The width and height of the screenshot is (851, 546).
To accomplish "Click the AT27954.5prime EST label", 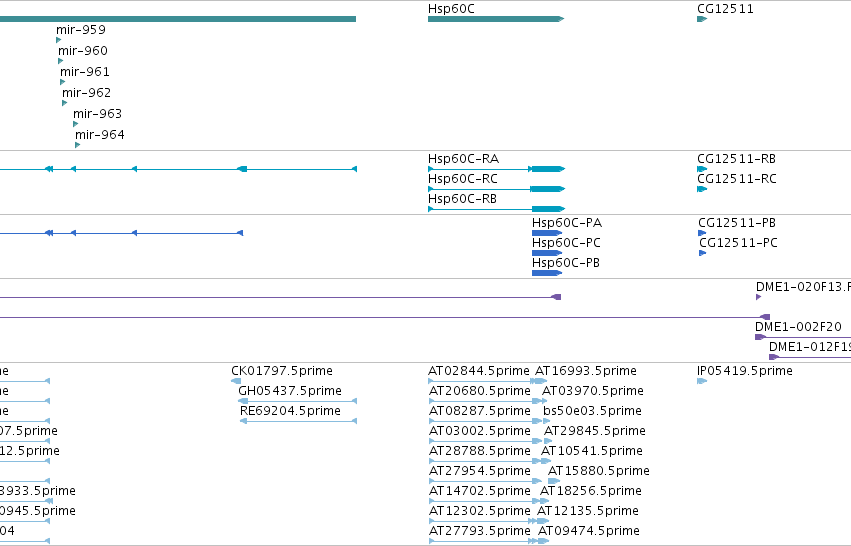I will tap(480, 472).
